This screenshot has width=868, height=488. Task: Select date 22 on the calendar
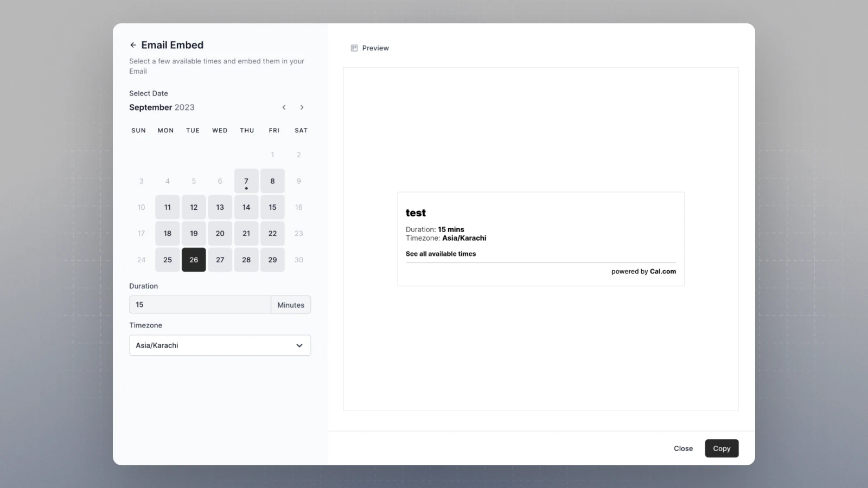point(272,233)
